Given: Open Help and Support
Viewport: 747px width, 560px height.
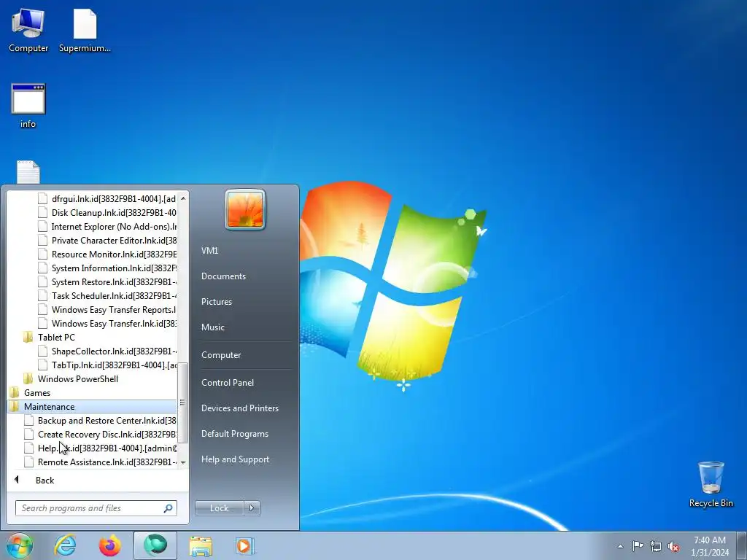Looking at the screenshot, I should click(236, 459).
